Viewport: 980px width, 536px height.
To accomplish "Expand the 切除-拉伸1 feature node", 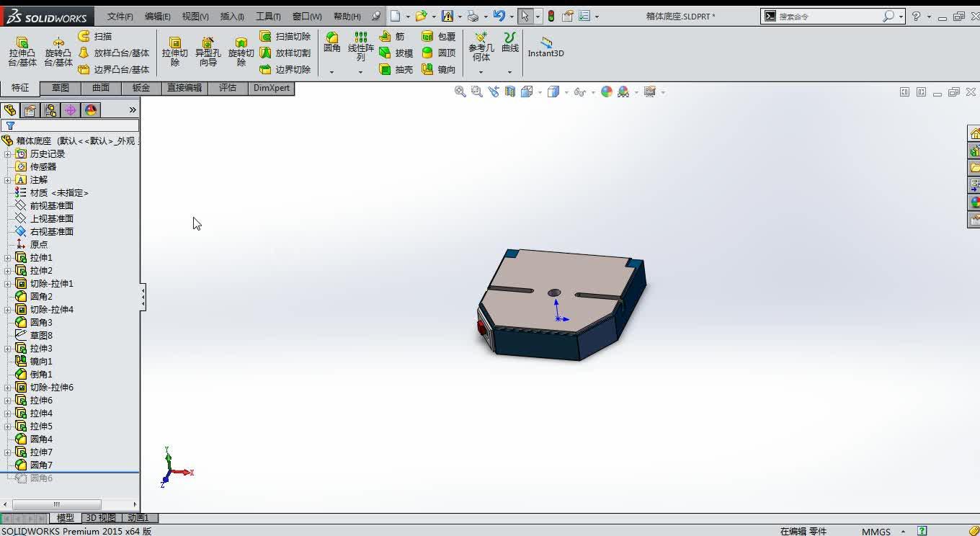I will point(8,284).
